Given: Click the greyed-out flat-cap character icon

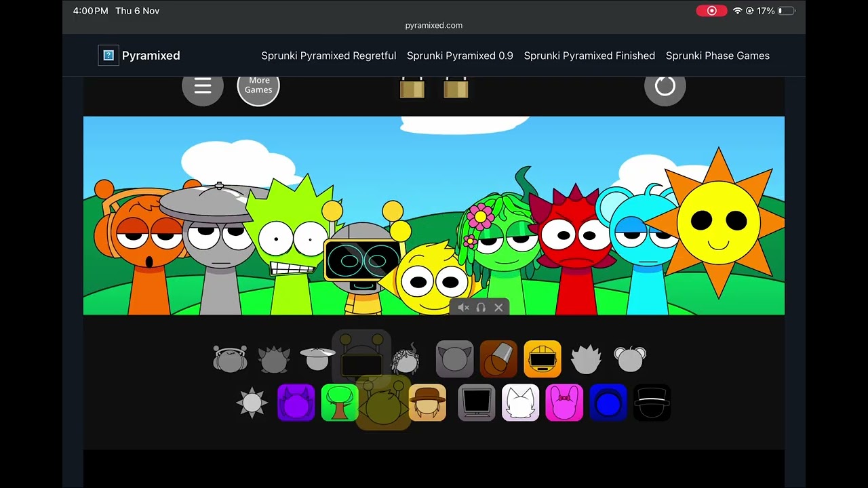Looking at the screenshot, I should pyautogui.click(x=317, y=359).
